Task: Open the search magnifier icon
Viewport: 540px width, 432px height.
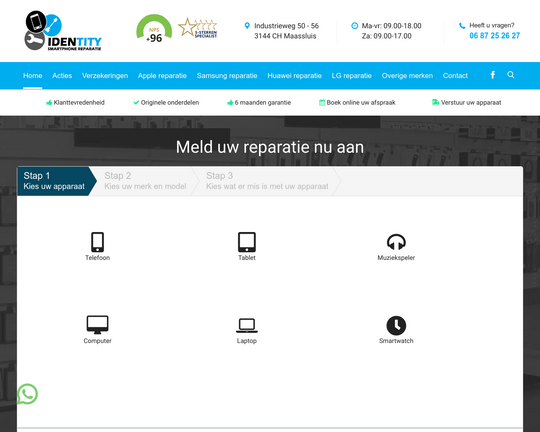Action: 511,75
